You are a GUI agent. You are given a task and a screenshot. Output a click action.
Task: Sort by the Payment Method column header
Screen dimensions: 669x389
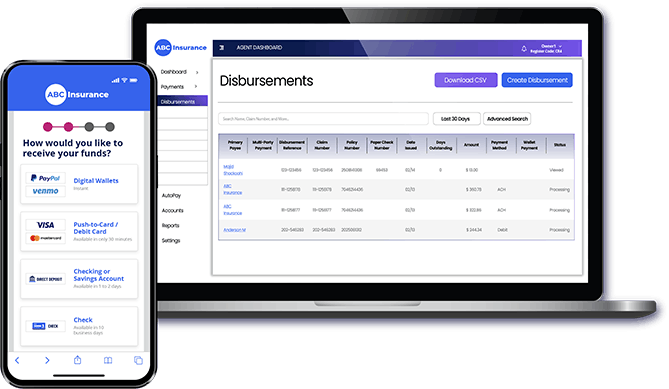[499, 145]
